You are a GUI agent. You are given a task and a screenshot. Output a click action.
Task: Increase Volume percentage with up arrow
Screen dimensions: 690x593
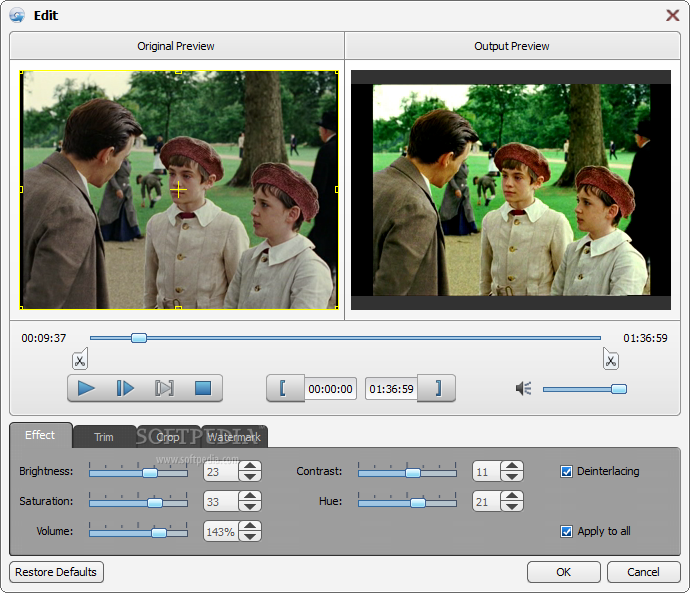click(x=250, y=526)
